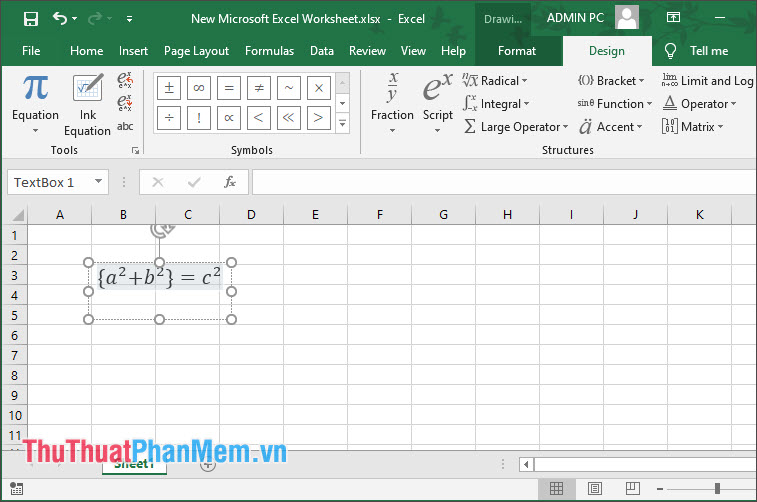Switch to the Insert tab
This screenshot has height=502, width=757.
(x=133, y=51)
